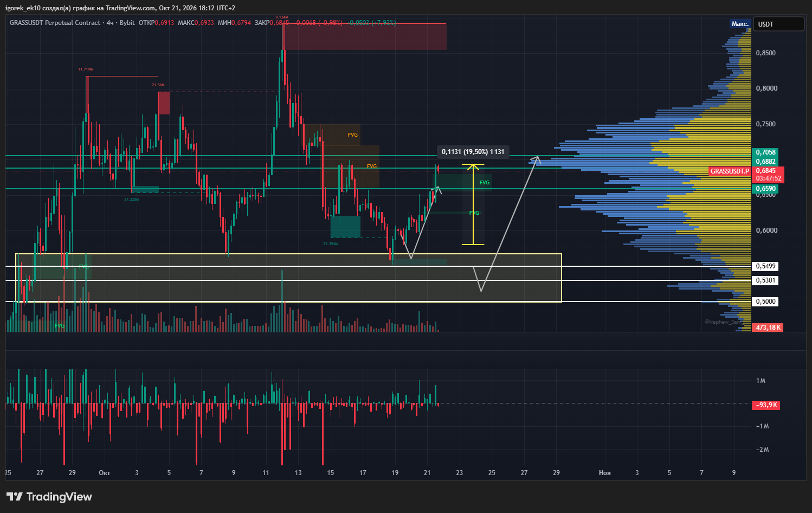Click the 17 date tick on time axis
This screenshot has width=812, height=513.
(x=363, y=473)
